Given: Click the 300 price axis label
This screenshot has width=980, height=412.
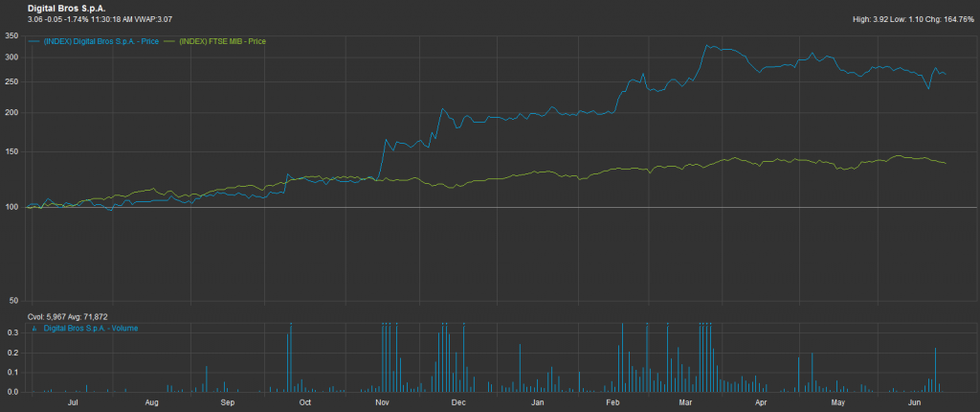Looking at the screenshot, I should [x=11, y=57].
